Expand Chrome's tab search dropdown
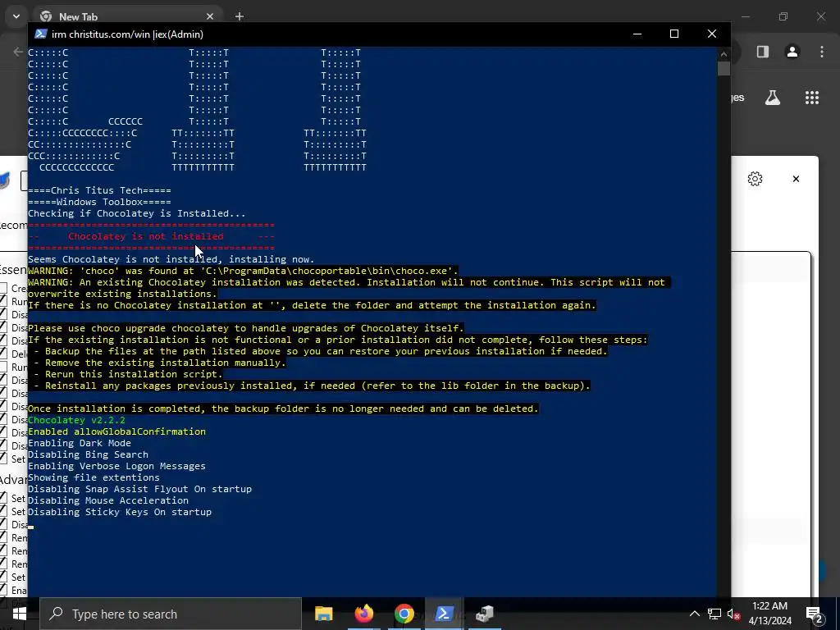The width and height of the screenshot is (840, 630). coord(16,16)
